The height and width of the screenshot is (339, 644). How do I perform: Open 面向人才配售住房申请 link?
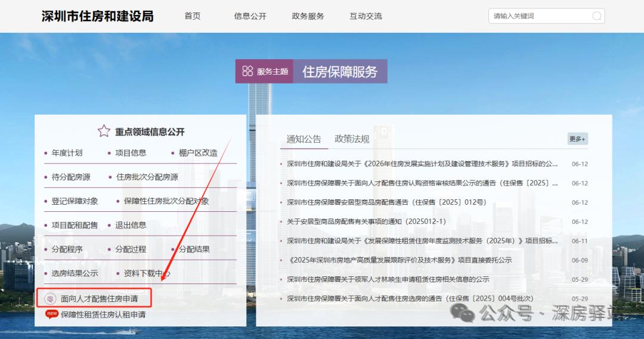(x=100, y=299)
